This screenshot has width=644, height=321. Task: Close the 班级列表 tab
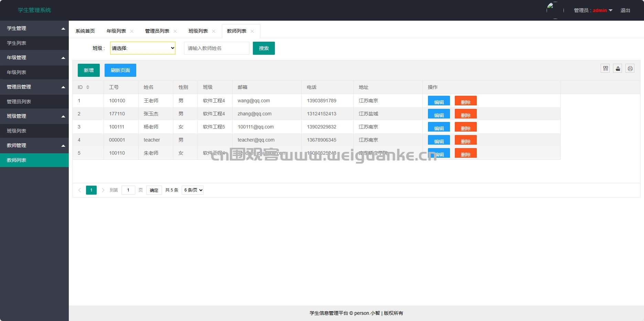point(214,31)
